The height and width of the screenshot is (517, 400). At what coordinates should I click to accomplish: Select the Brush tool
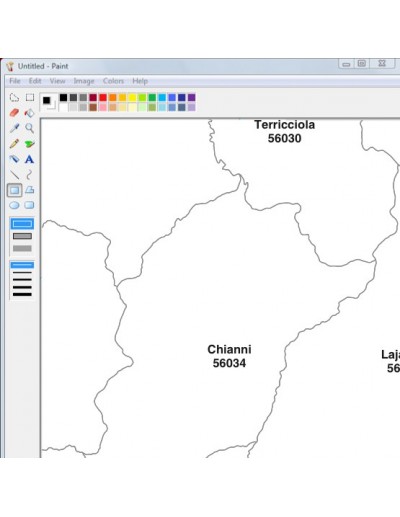pyautogui.click(x=30, y=144)
